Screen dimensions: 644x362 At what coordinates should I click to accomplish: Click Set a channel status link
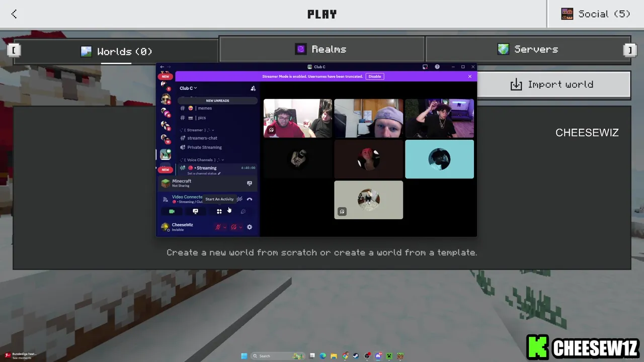point(203,173)
